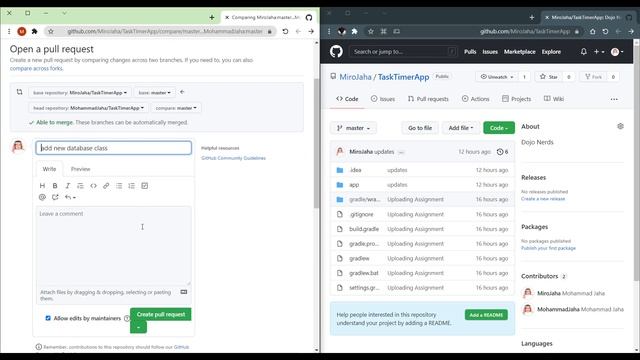Screen dimensions: 640x360
Task: Open compare across forks link
Action: tap(36, 69)
